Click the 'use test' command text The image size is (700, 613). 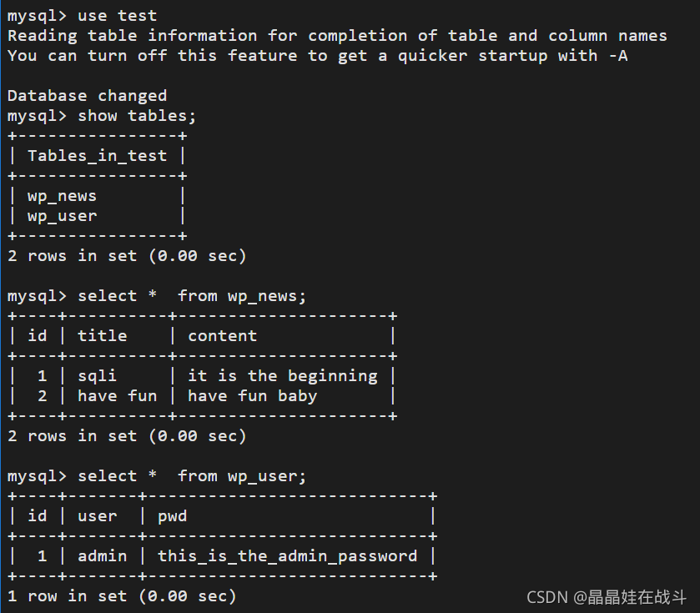pos(118,16)
